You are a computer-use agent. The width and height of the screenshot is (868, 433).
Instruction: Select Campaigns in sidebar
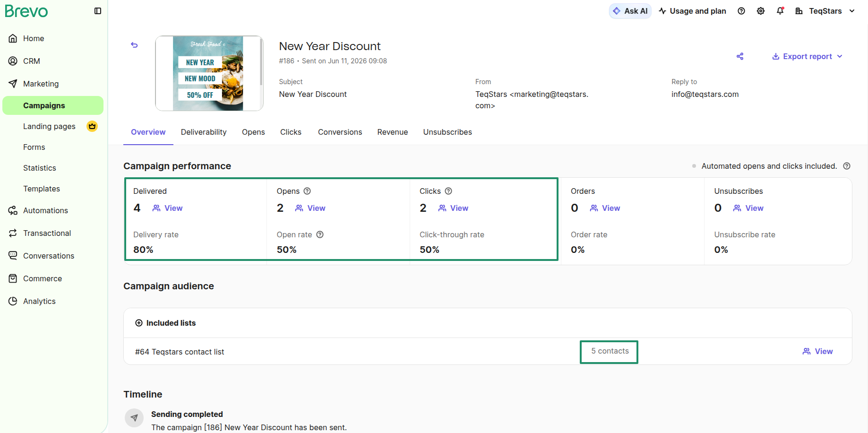[53, 105]
